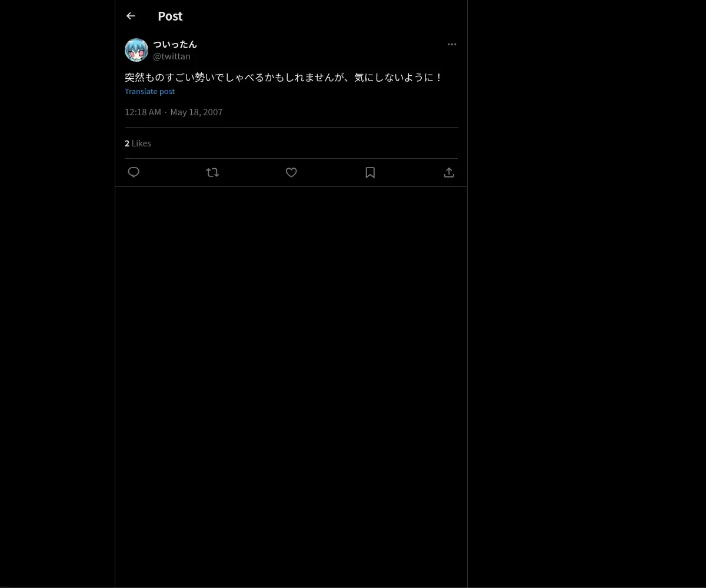Open the ついったん display name profile
Image resolution: width=706 pixels, height=588 pixels.
(175, 44)
